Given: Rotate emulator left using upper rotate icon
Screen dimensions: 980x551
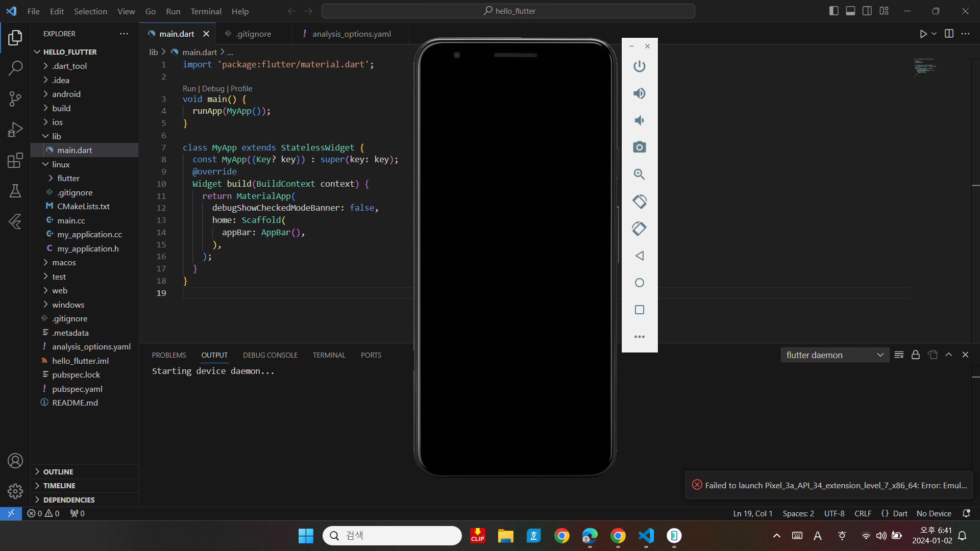Looking at the screenshot, I should pos(640,202).
